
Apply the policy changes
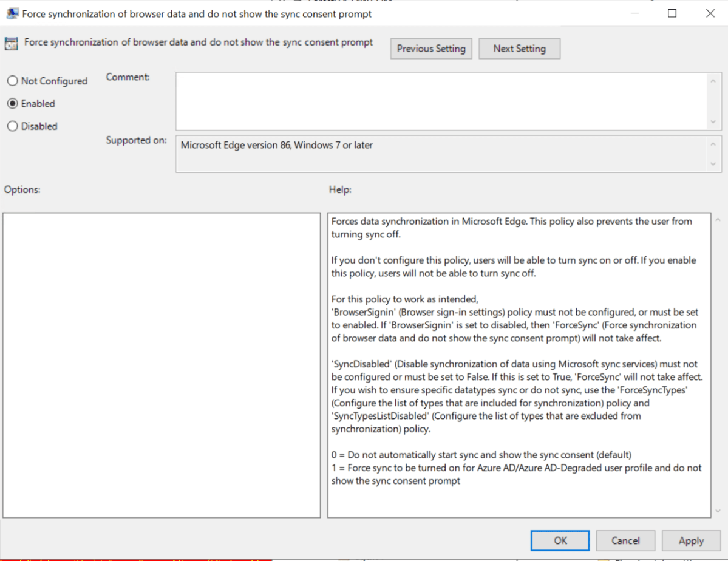[x=691, y=540]
